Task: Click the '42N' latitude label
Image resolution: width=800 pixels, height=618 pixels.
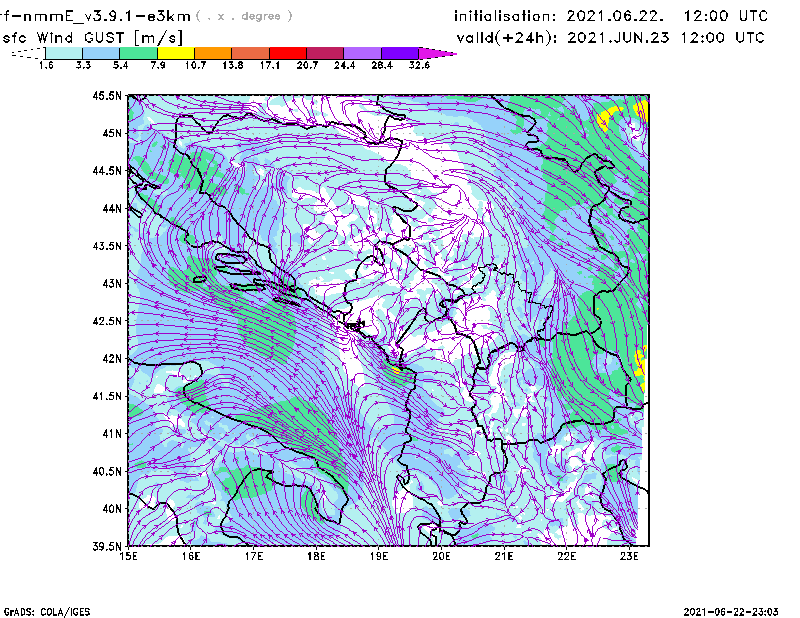Action: 112,359
